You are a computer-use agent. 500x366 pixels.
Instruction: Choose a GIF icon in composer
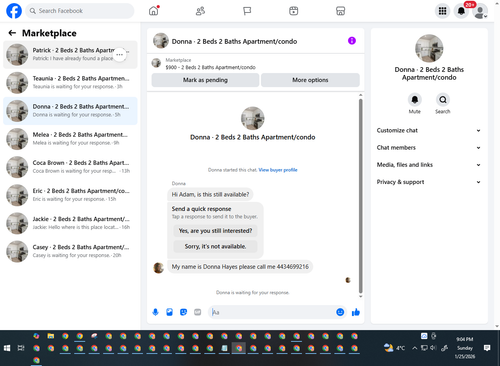pos(198,312)
